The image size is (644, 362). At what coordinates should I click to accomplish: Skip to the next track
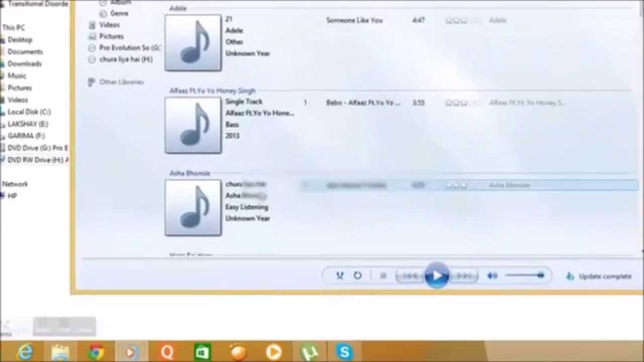tap(463, 276)
